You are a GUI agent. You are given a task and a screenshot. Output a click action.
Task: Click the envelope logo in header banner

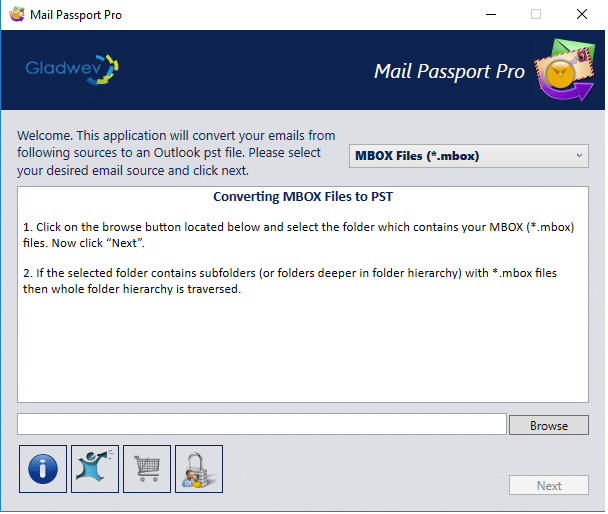565,70
